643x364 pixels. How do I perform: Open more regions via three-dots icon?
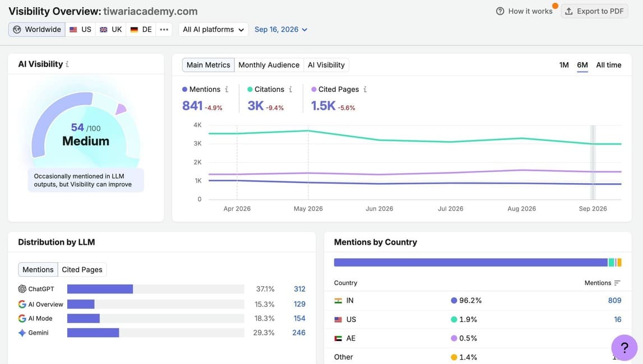point(164,30)
